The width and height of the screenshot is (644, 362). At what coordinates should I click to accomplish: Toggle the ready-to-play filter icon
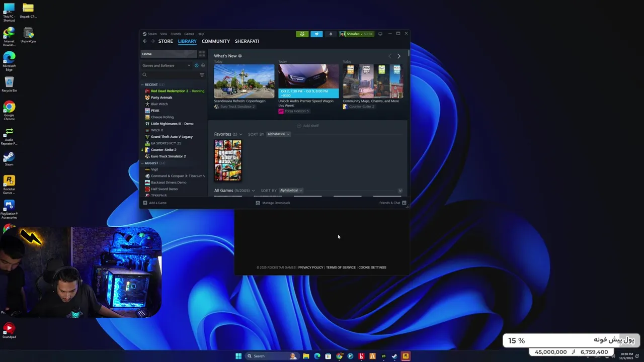point(203,65)
